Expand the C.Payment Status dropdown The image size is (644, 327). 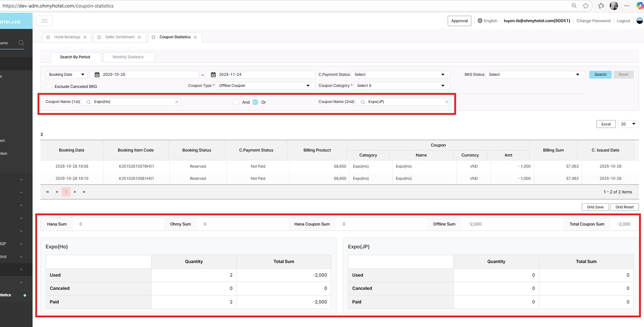tap(400, 75)
